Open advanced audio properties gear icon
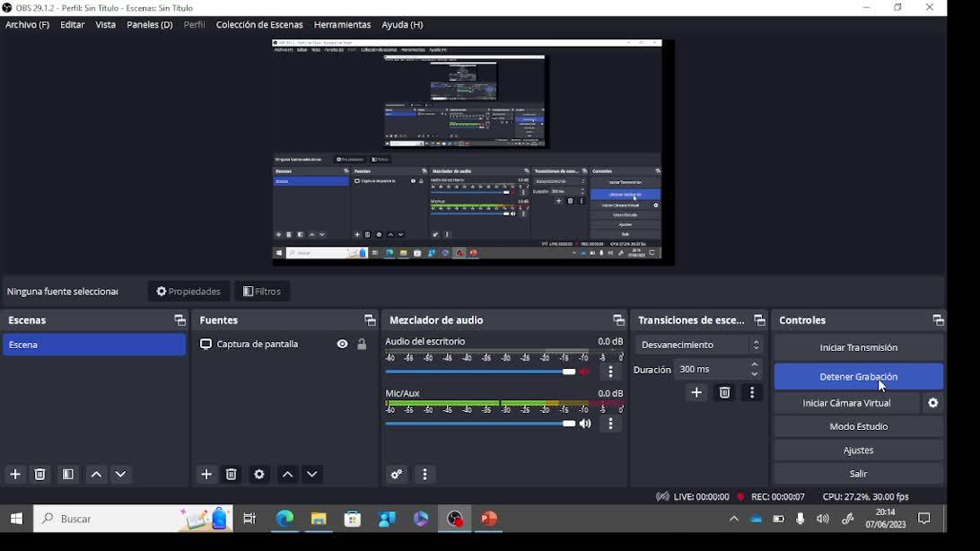The image size is (980, 551). pos(397,475)
